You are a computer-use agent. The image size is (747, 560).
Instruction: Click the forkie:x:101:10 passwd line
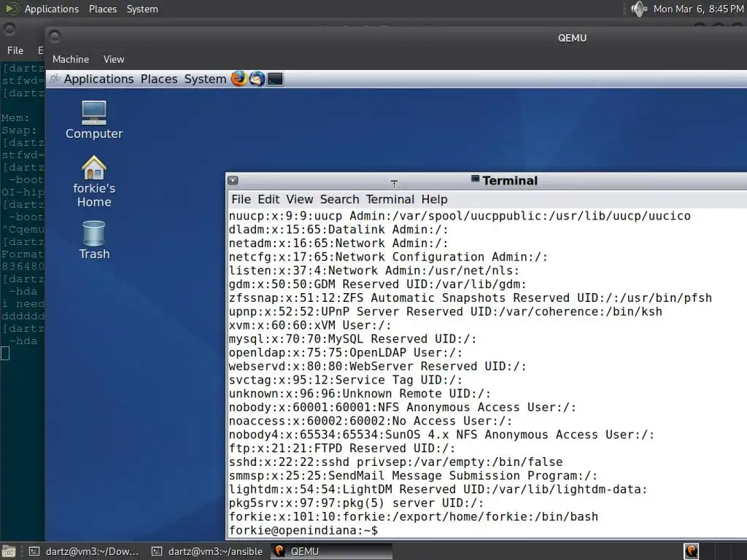pos(414,517)
